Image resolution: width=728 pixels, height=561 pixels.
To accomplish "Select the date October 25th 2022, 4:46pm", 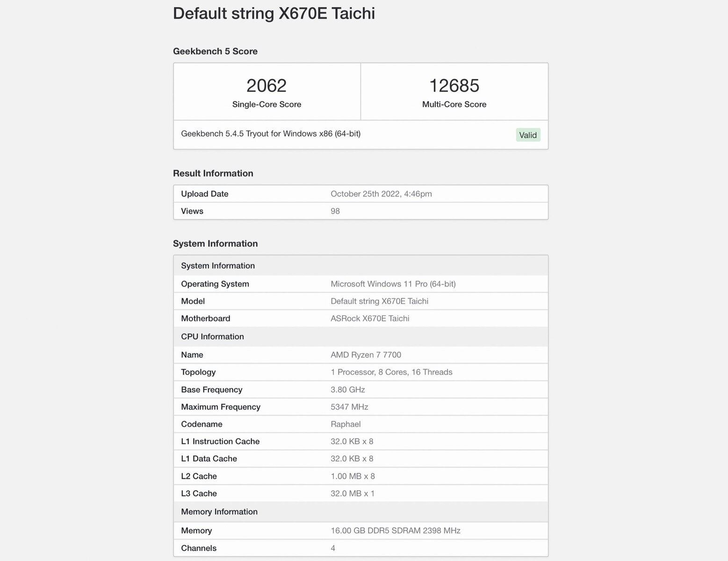I will tap(381, 194).
